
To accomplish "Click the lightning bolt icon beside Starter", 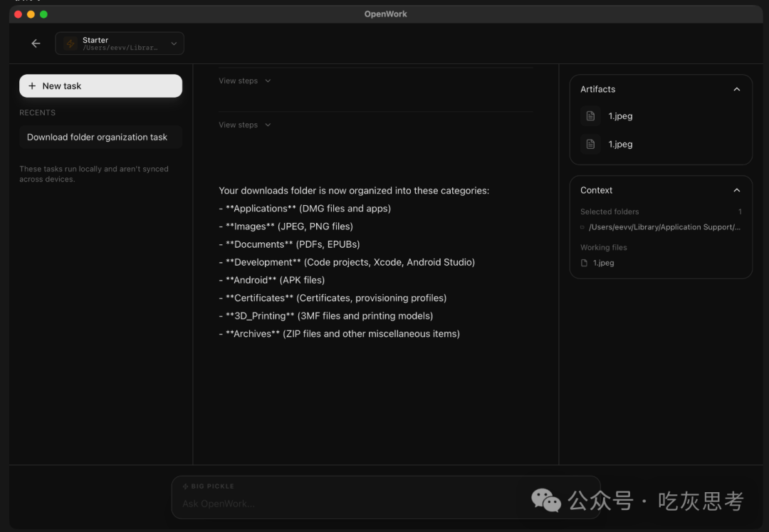I will point(70,43).
